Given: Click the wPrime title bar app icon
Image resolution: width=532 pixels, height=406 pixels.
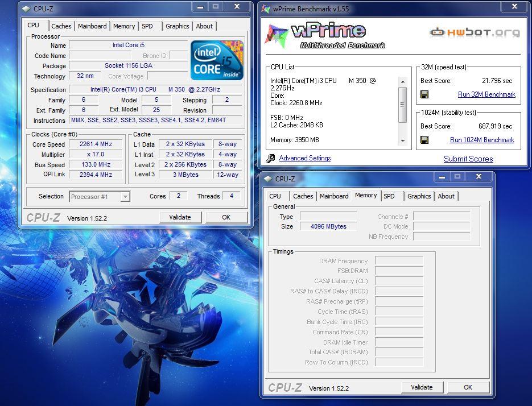Looking at the screenshot, I should 266,9.
